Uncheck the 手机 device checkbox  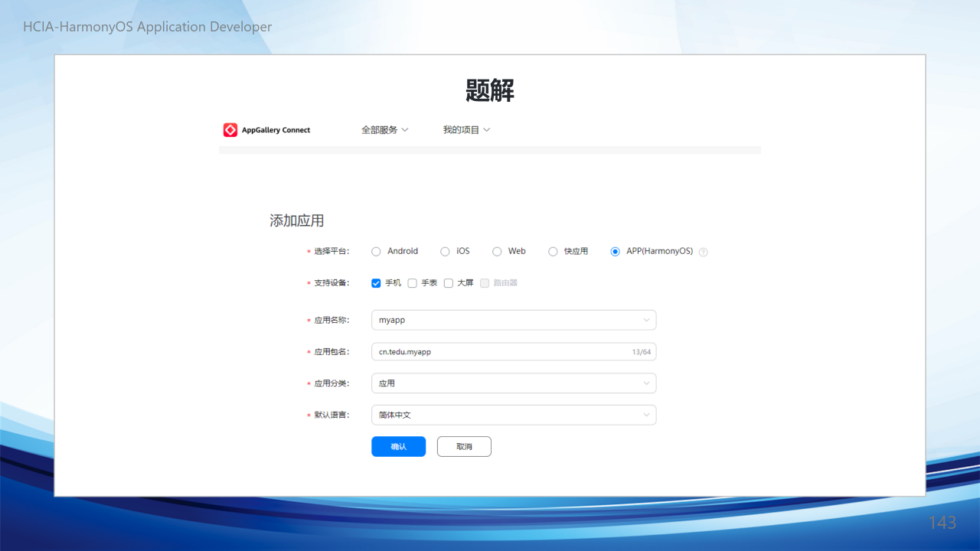tap(376, 283)
